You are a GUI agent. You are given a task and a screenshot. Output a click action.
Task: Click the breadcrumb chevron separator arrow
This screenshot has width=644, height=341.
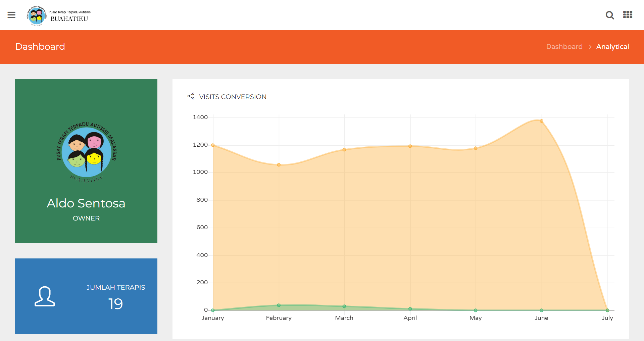pyautogui.click(x=590, y=47)
